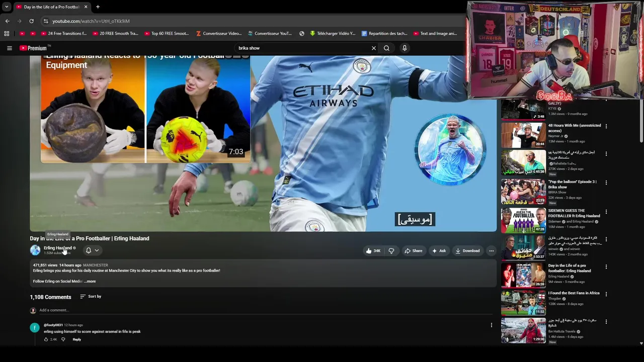Open the winwin 1:53:37 video thumbnail

(x=523, y=247)
